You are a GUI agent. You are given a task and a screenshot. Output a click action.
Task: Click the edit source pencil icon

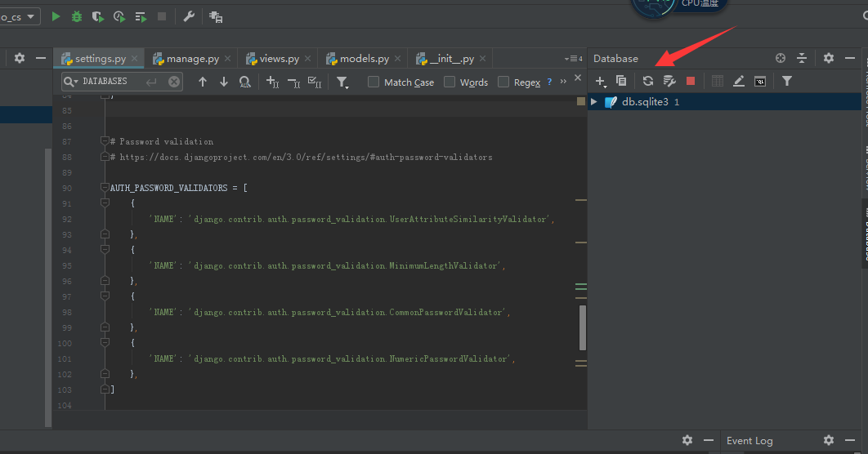click(x=739, y=82)
